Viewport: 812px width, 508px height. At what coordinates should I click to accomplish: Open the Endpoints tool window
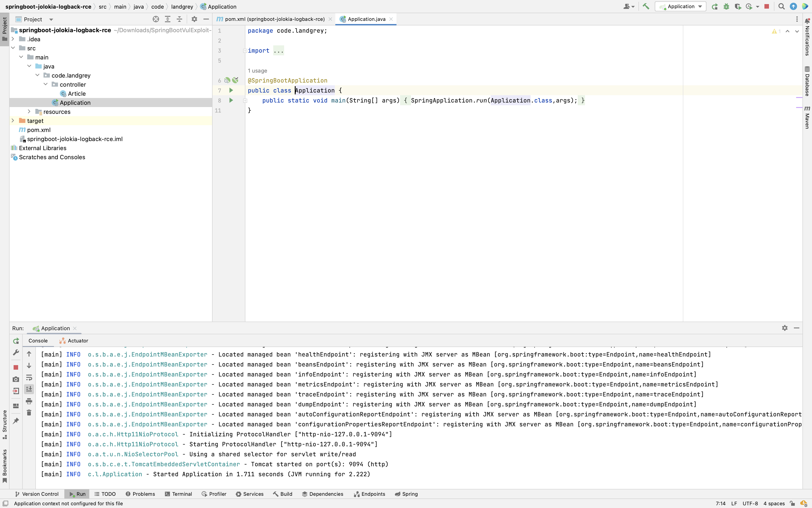[x=370, y=494]
